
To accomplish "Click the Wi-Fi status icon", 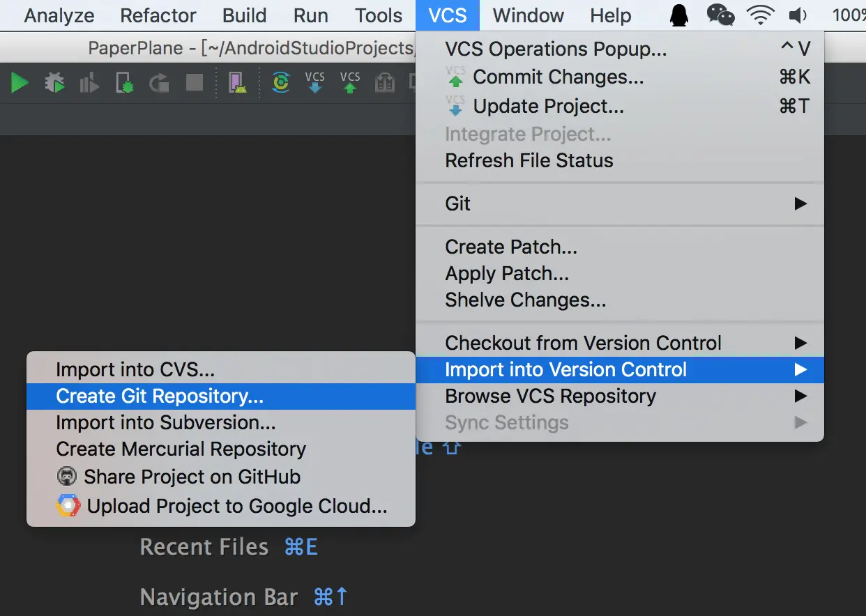I will click(x=760, y=15).
